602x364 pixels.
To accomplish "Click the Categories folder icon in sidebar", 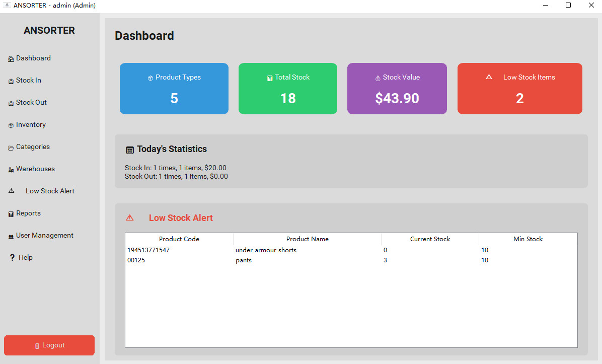I will (11, 148).
